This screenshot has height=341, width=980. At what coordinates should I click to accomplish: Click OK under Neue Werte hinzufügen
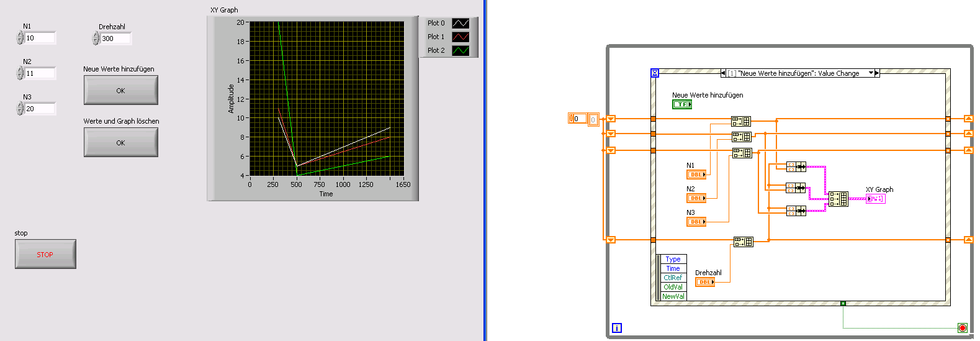121,90
